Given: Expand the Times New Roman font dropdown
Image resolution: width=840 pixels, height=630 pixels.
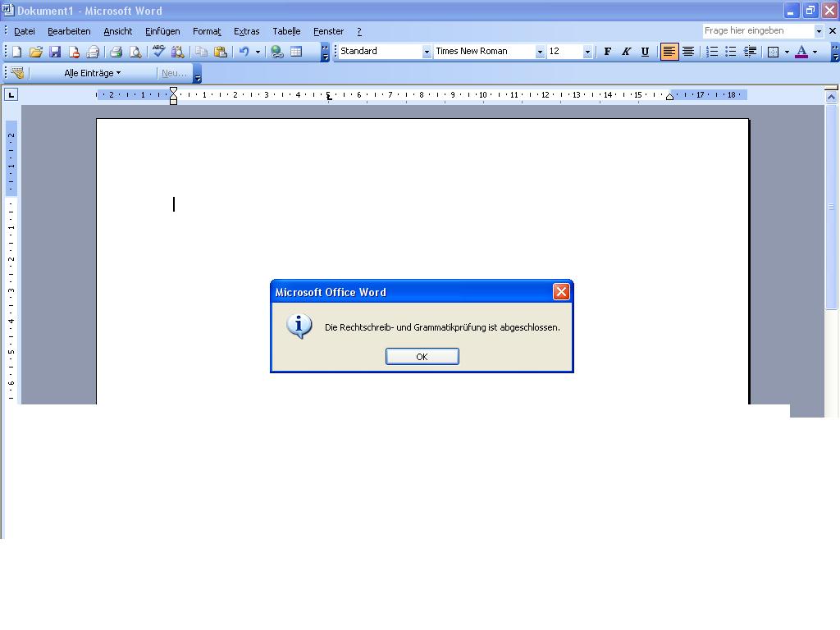Looking at the screenshot, I should pyautogui.click(x=540, y=52).
